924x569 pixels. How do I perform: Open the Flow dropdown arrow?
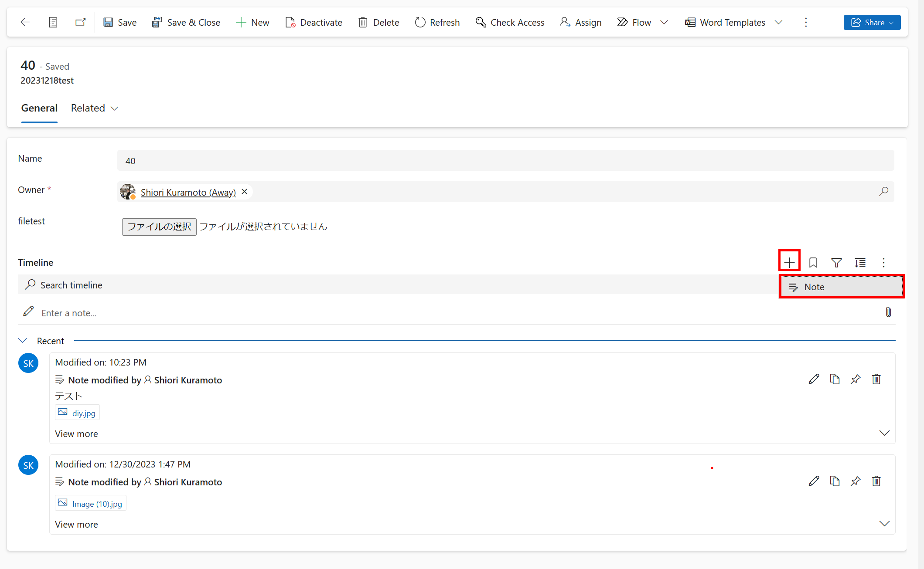(664, 22)
